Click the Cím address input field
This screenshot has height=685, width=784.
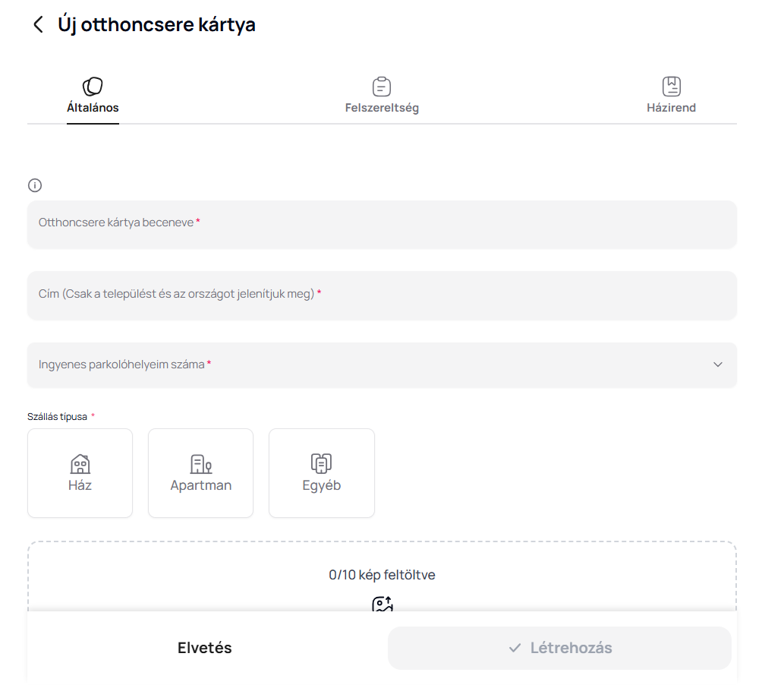pos(382,295)
